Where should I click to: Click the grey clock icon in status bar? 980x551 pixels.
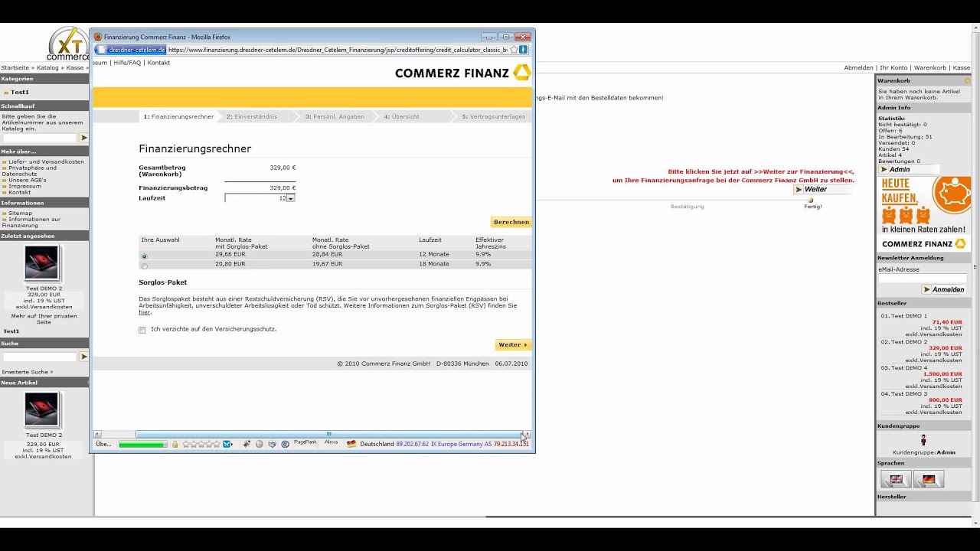tap(260, 444)
